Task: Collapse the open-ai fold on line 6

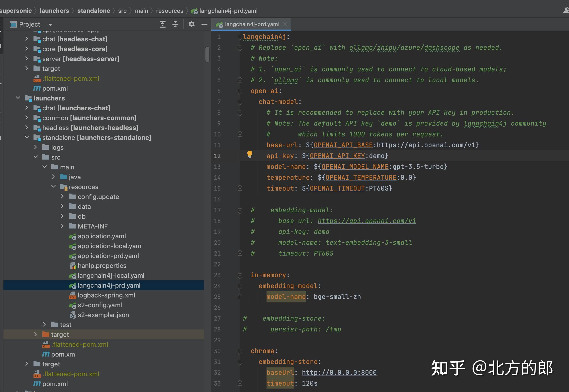Action: tap(240, 91)
